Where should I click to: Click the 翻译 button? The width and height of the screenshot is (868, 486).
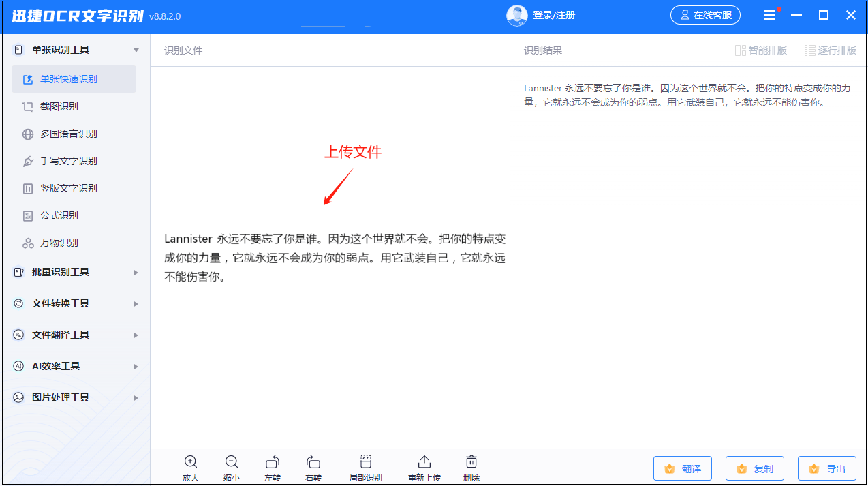coord(683,469)
